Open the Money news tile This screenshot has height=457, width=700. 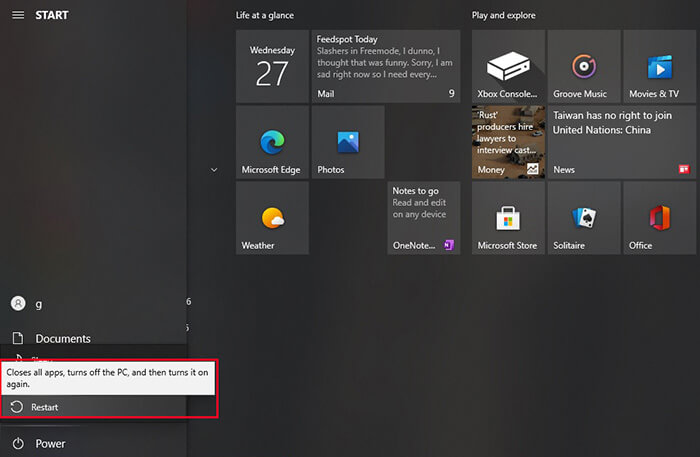508,142
